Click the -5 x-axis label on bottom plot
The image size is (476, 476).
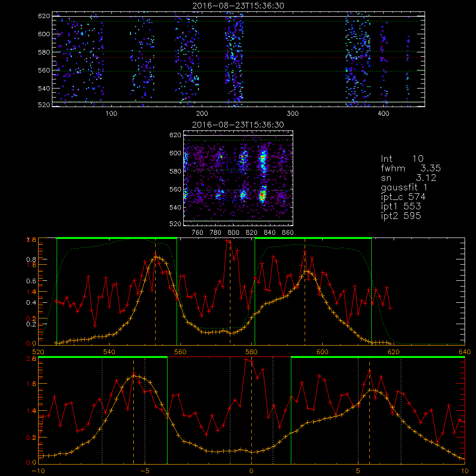(x=145, y=471)
